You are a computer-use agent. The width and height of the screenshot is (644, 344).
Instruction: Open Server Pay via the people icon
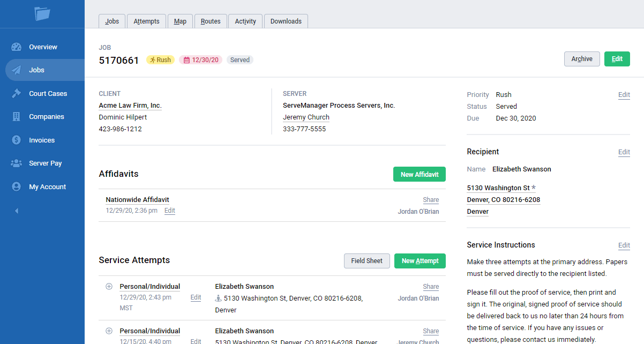tap(17, 163)
